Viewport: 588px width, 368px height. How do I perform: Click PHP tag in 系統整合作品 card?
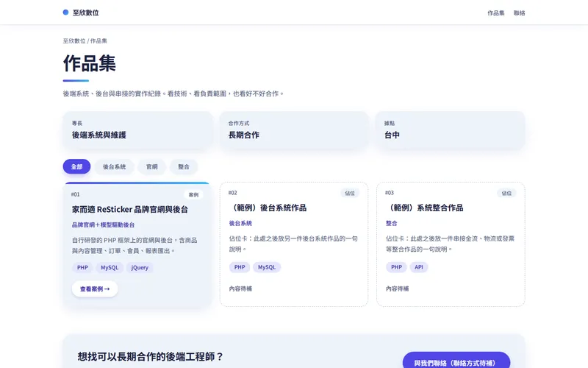[x=396, y=267]
